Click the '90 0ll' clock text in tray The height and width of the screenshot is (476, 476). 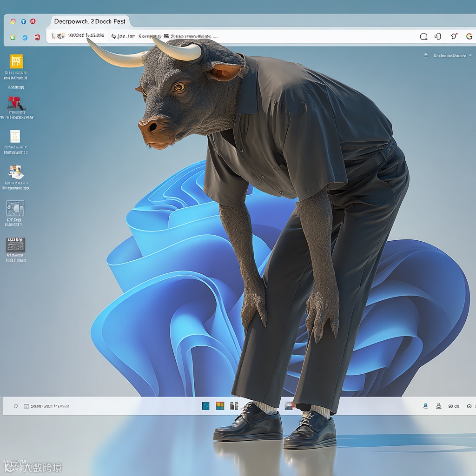coord(454,406)
